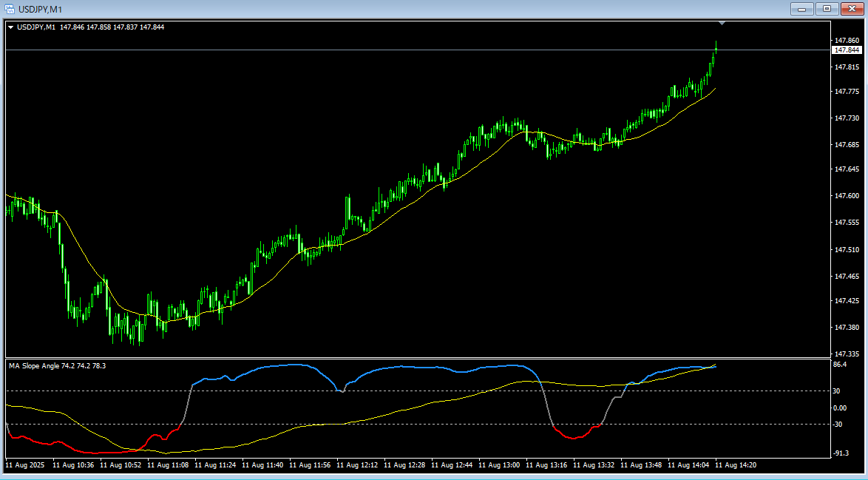
Task: Click the 147.510 price scale value
Action: (847, 250)
